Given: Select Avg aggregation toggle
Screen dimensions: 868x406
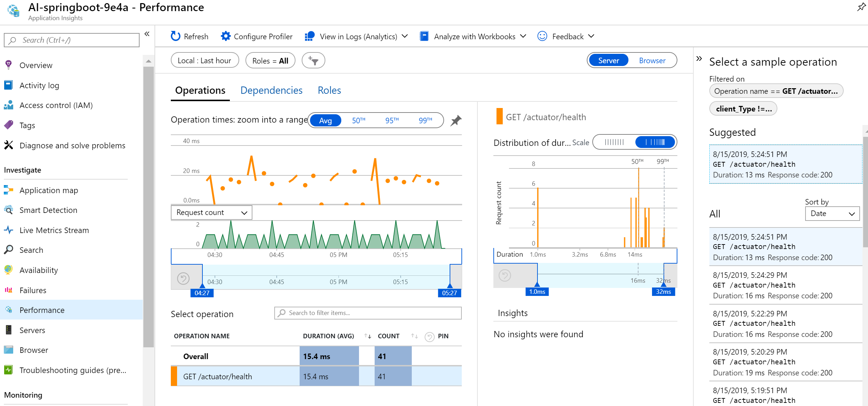Looking at the screenshot, I should click(x=325, y=121).
